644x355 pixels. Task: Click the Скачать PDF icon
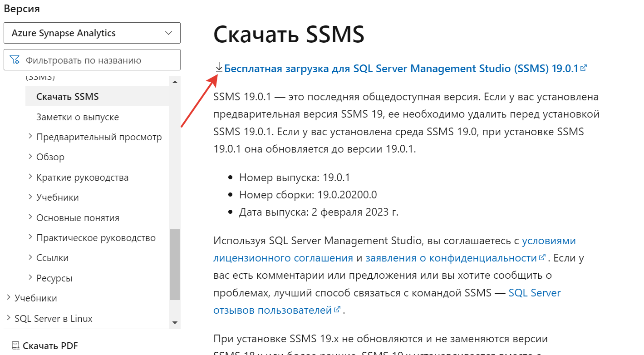tap(15, 345)
